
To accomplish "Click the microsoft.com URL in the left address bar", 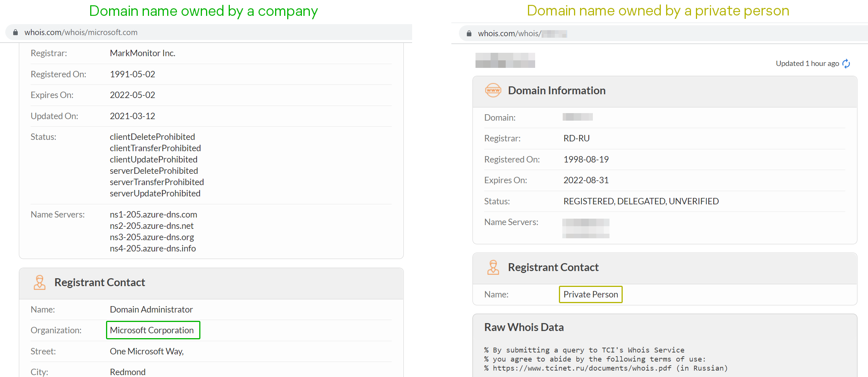I will point(81,32).
